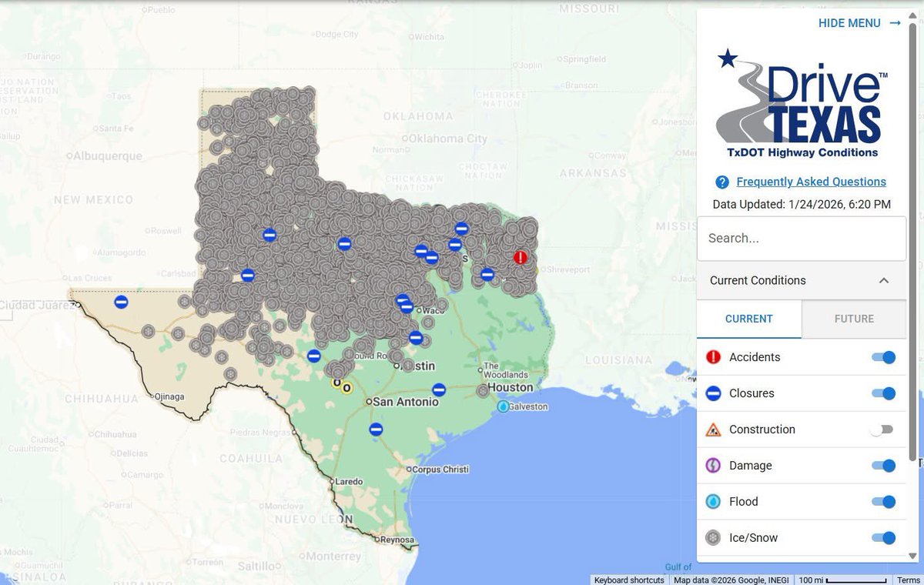Image resolution: width=924 pixels, height=585 pixels.
Task: Select the CURRENT tab
Action: [749, 319]
